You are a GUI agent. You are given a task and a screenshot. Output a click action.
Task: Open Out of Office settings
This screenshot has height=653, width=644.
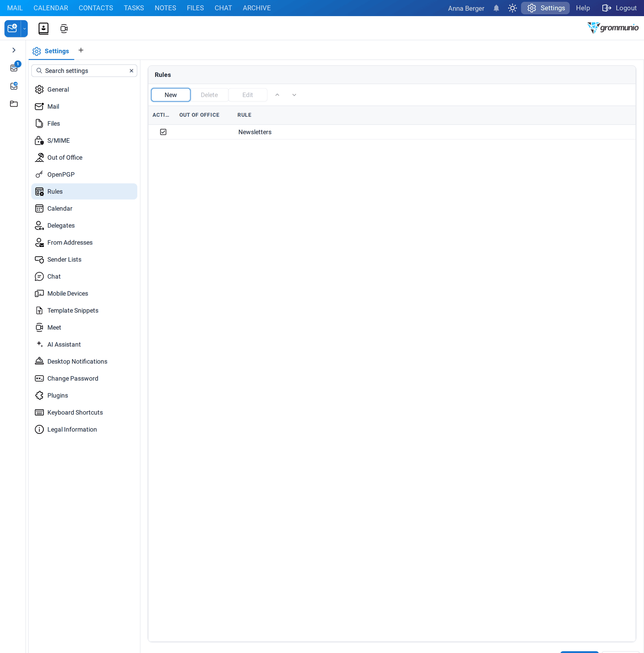84,157
